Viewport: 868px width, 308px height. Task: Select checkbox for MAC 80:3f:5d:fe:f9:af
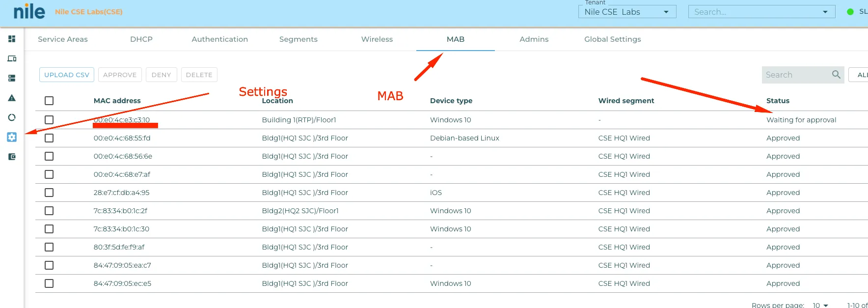click(49, 247)
